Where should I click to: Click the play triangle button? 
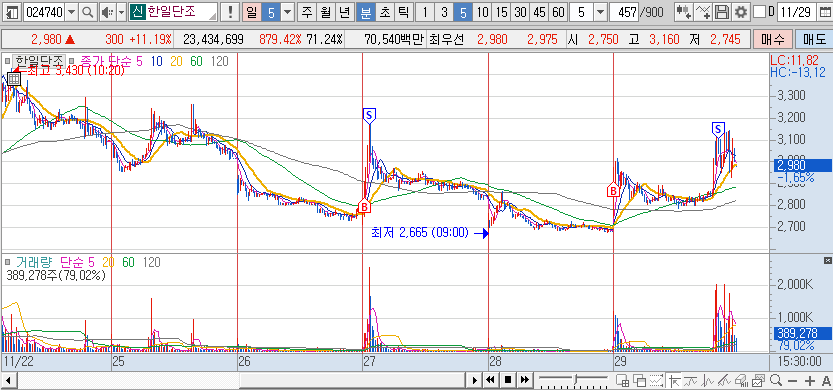tap(474, 380)
